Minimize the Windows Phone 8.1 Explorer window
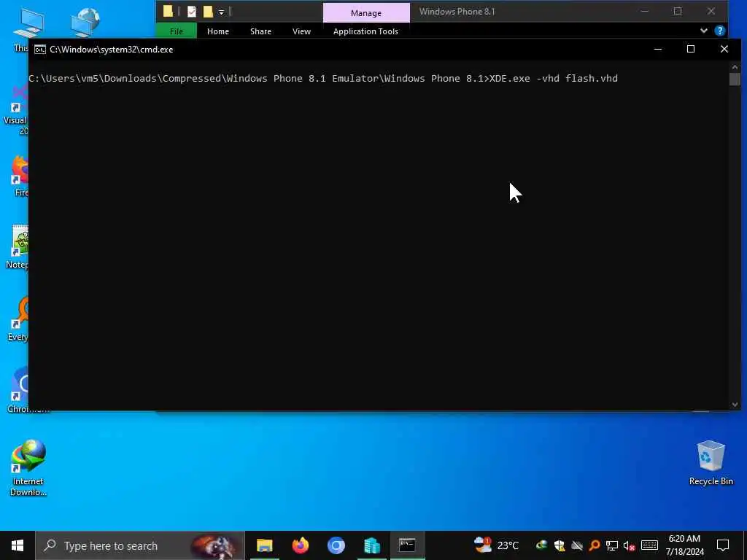 645,12
